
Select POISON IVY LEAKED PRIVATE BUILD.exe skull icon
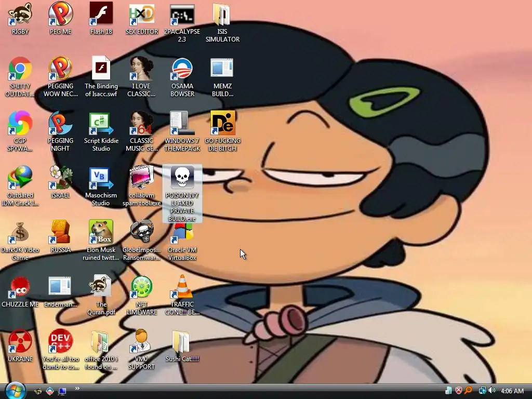pyautogui.click(x=182, y=178)
